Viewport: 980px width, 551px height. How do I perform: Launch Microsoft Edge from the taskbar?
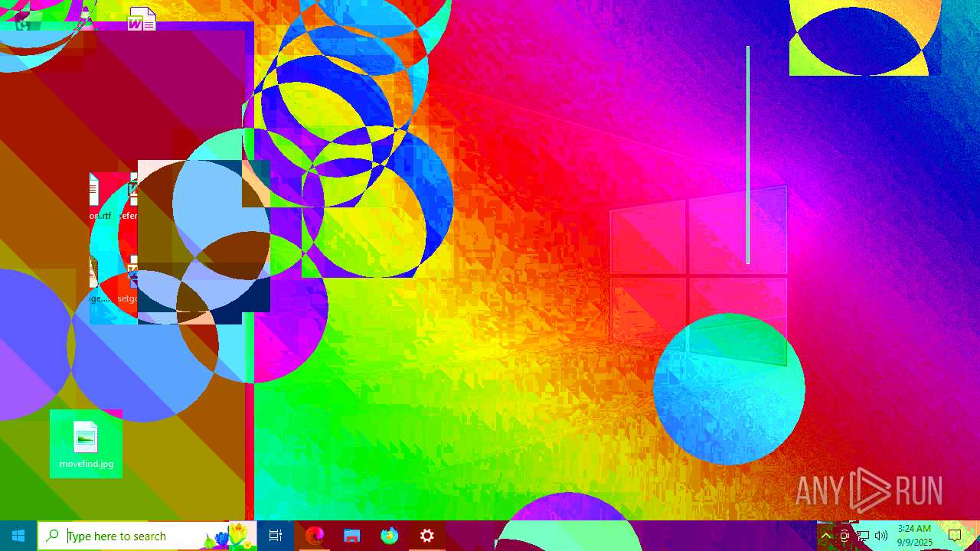pos(314,536)
